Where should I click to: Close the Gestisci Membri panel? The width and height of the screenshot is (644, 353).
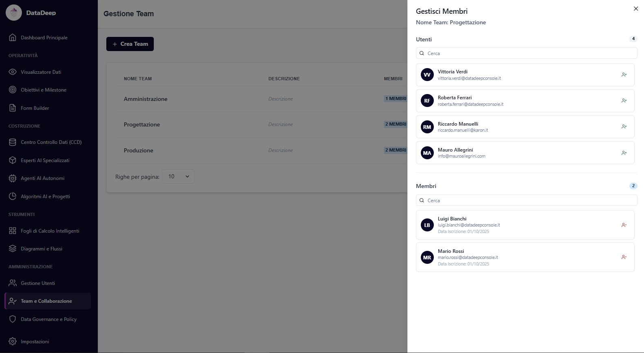pyautogui.click(x=636, y=9)
